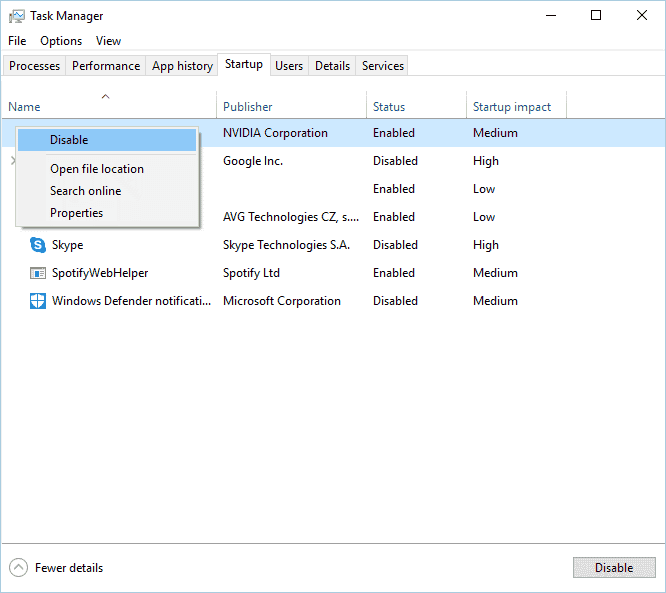Open the File menu
This screenshot has width=666, height=593.
point(17,41)
